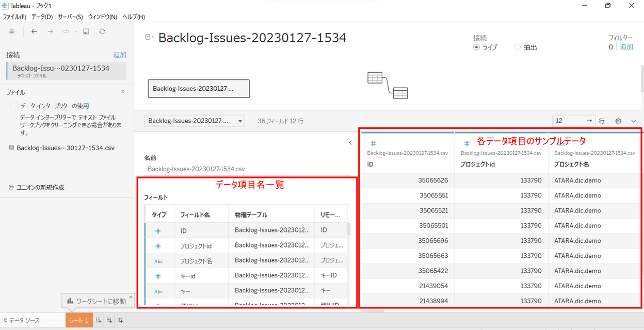This screenshot has height=330, width=644.
Task: Expand the grid options down chevron
Action: pyautogui.click(x=634, y=121)
